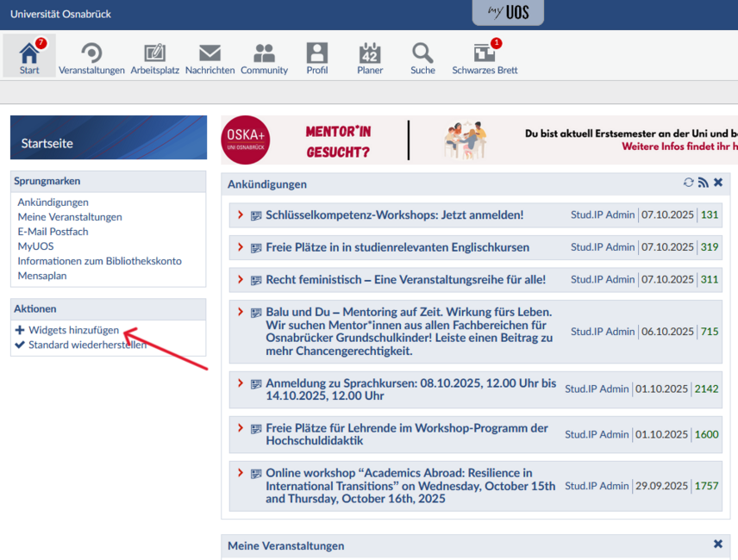Open Schwarzes Brett icon
Viewport: 738px width, 560px height.
pos(485,53)
